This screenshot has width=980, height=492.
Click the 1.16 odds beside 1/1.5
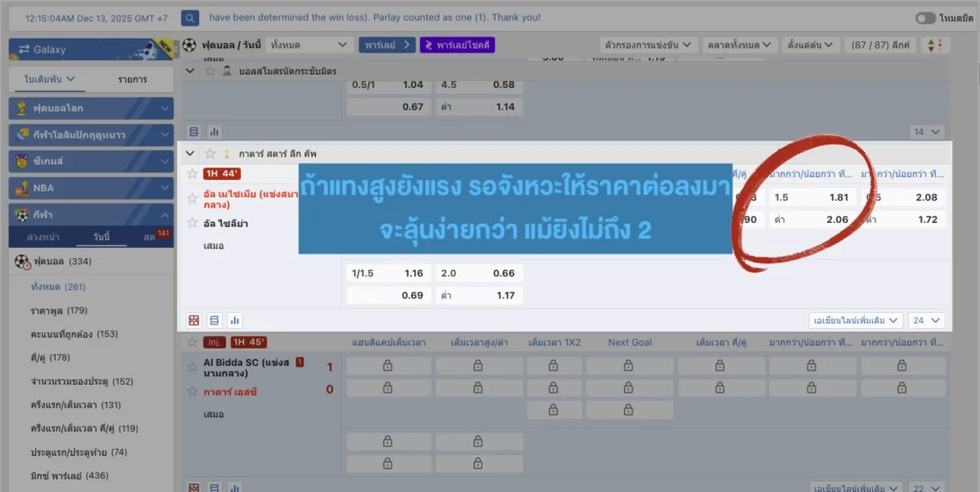point(413,273)
